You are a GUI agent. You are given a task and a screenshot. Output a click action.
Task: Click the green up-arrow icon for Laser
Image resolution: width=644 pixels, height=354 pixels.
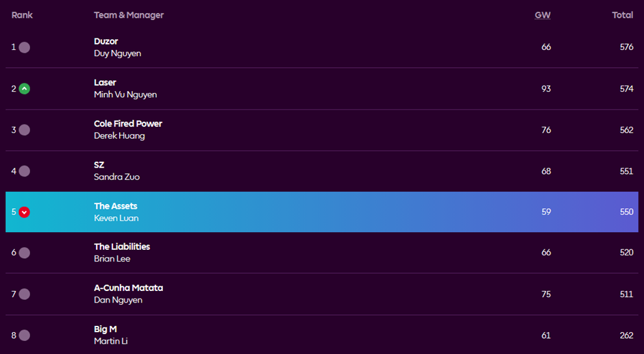24,88
